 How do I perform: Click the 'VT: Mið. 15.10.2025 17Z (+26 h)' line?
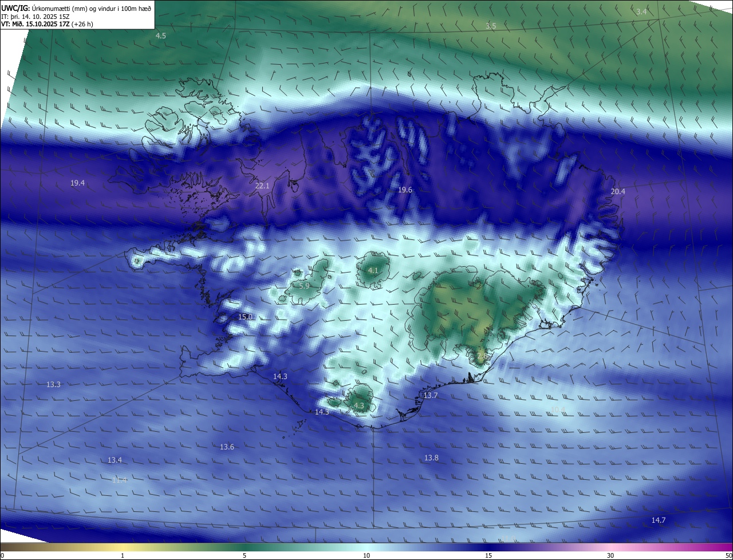(x=48, y=24)
